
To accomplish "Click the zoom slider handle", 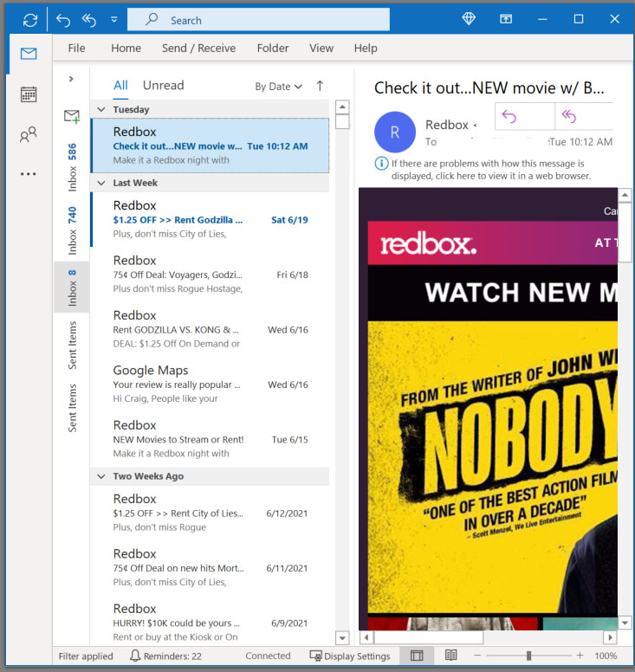I will (528, 656).
